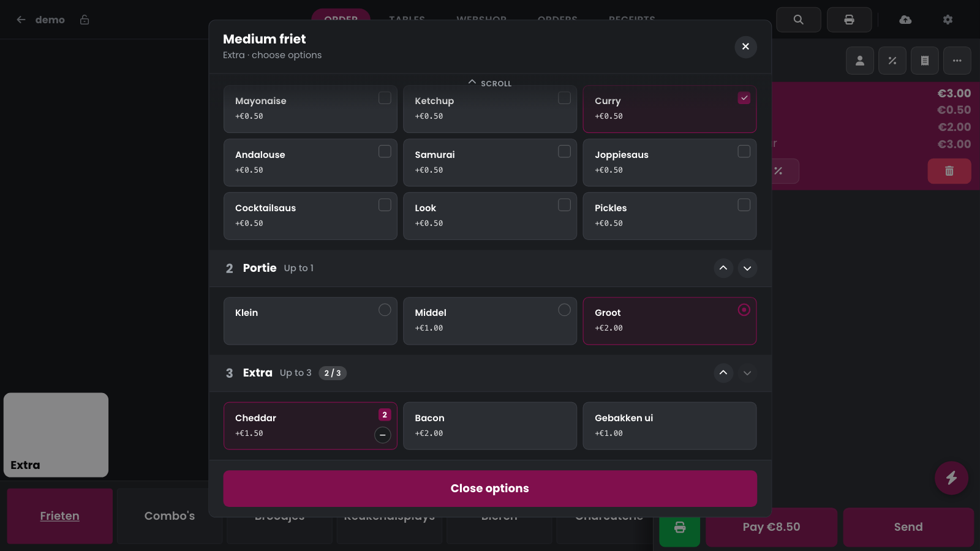Go to next section from Portie header
Screen dimensions: 980x551
tap(747, 268)
